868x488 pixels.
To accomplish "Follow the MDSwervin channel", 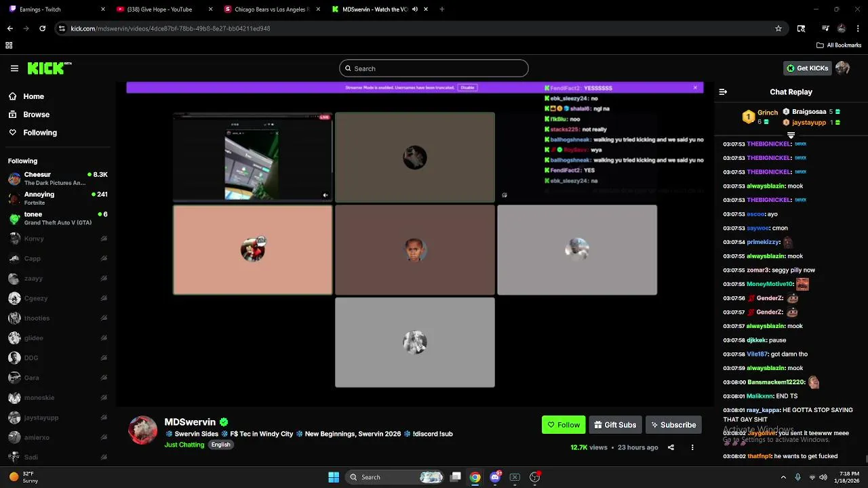I will coord(564,425).
